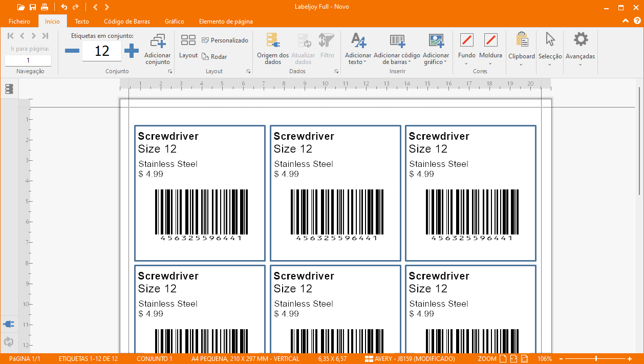Open help with the question mark icon
This screenshot has height=364, width=644.
pos(637,21)
